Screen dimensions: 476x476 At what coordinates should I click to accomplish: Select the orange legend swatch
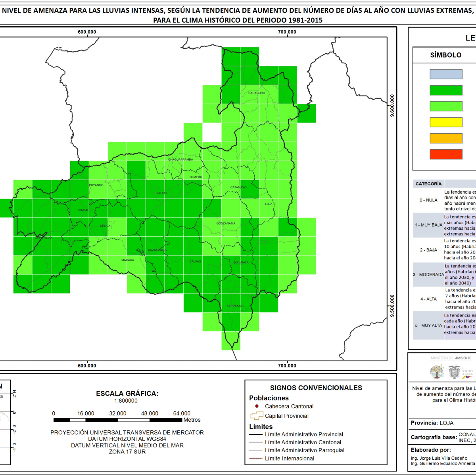(x=446, y=138)
